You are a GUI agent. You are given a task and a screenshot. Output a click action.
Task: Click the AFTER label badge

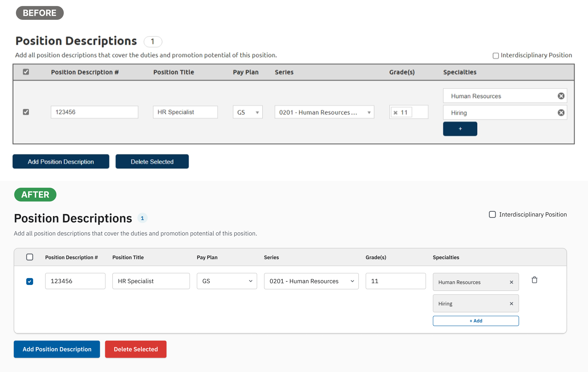tap(35, 195)
